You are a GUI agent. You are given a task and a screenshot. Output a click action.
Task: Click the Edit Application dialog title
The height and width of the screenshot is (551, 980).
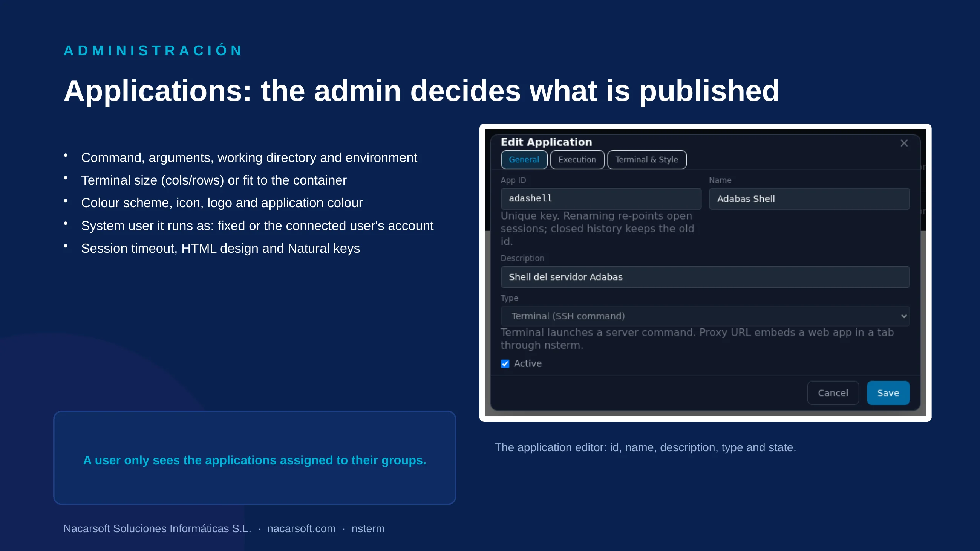click(x=546, y=142)
